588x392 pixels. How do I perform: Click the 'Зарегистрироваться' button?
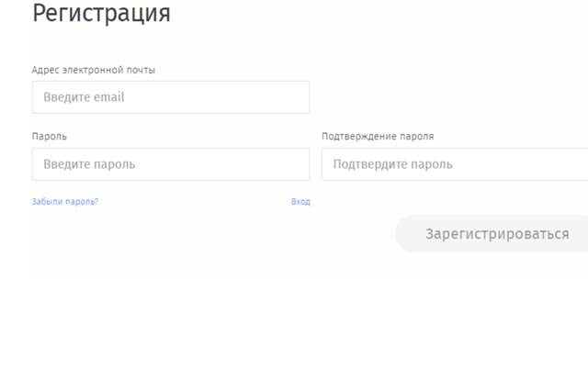point(492,234)
